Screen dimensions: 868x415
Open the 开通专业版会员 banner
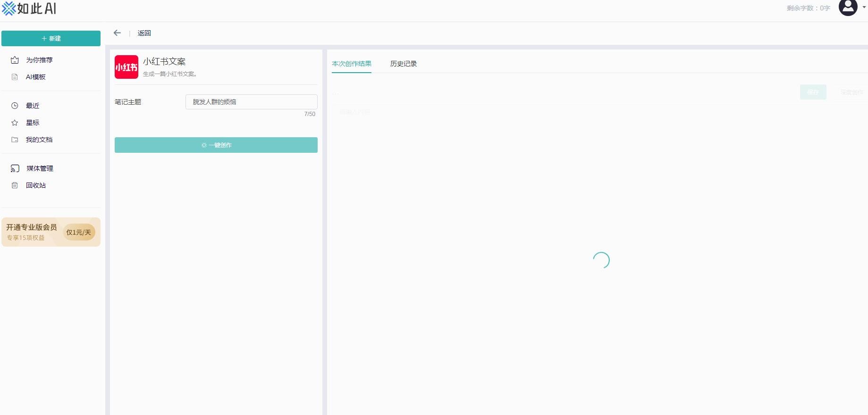point(32,232)
